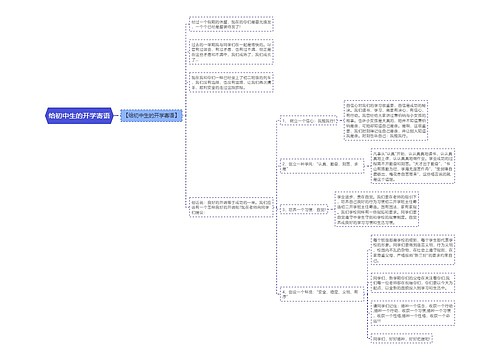Select node 4 about standards 安全 文明
The width and height of the screenshot is (500, 360).
pyautogui.click(x=322, y=294)
